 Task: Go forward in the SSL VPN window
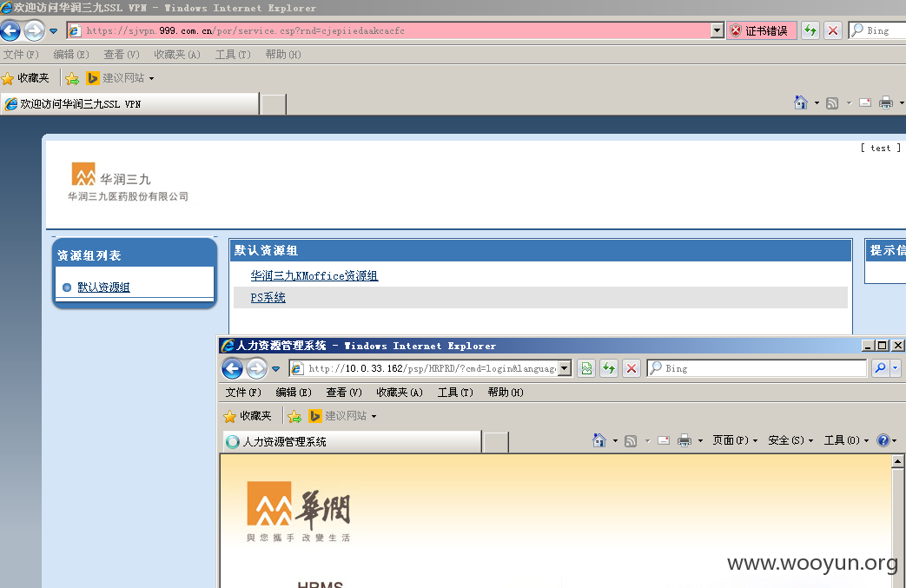[34, 30]
